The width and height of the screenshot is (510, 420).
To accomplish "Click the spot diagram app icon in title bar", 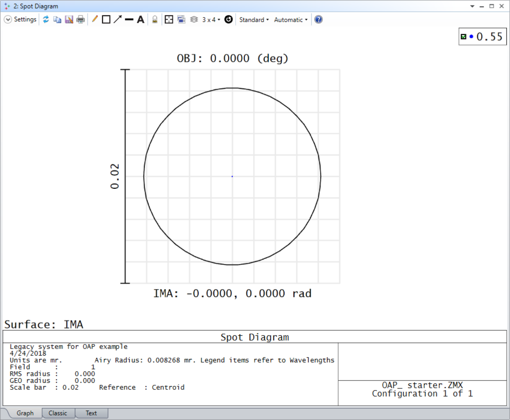I will coord(7,6).
